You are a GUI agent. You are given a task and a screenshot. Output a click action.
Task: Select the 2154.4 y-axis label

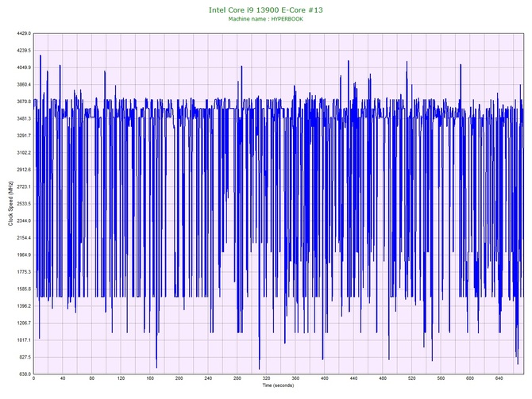24,238
